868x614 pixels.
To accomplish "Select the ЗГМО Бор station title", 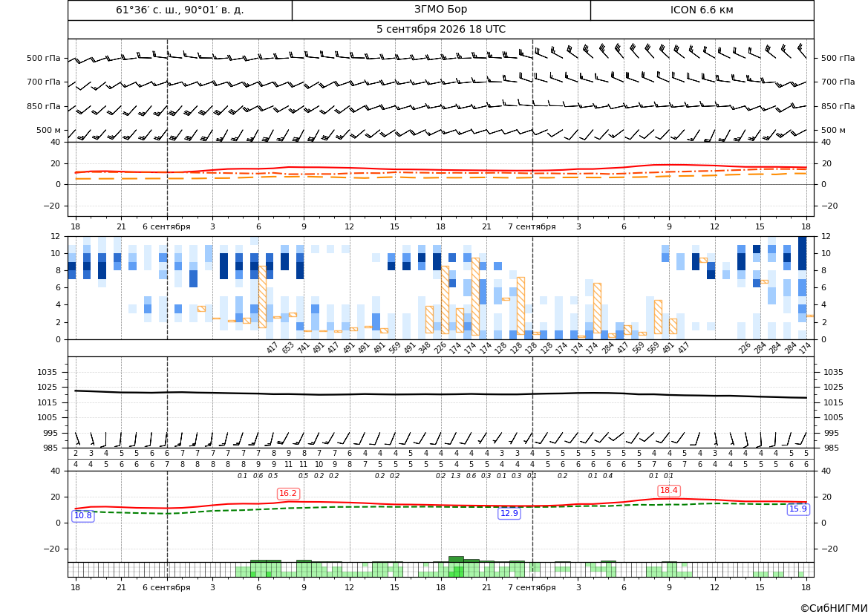I will pyautogui.click(x=441, y=10).
